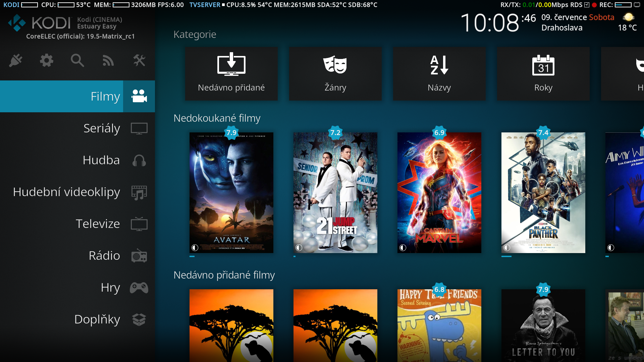The height and width of the screenshot is (362, 644).
Task: Browse movies by Názvy tile
Action: tap(439, 74)
